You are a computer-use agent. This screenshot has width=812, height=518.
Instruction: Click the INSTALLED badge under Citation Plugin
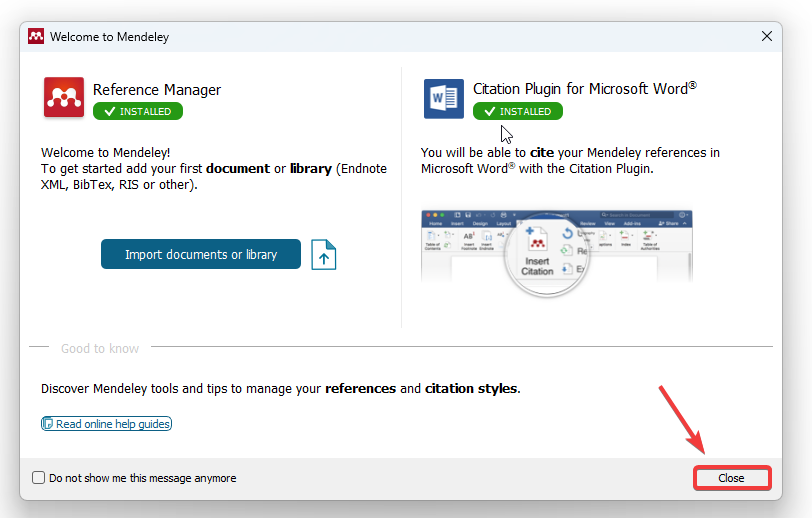tap(518, 111)
